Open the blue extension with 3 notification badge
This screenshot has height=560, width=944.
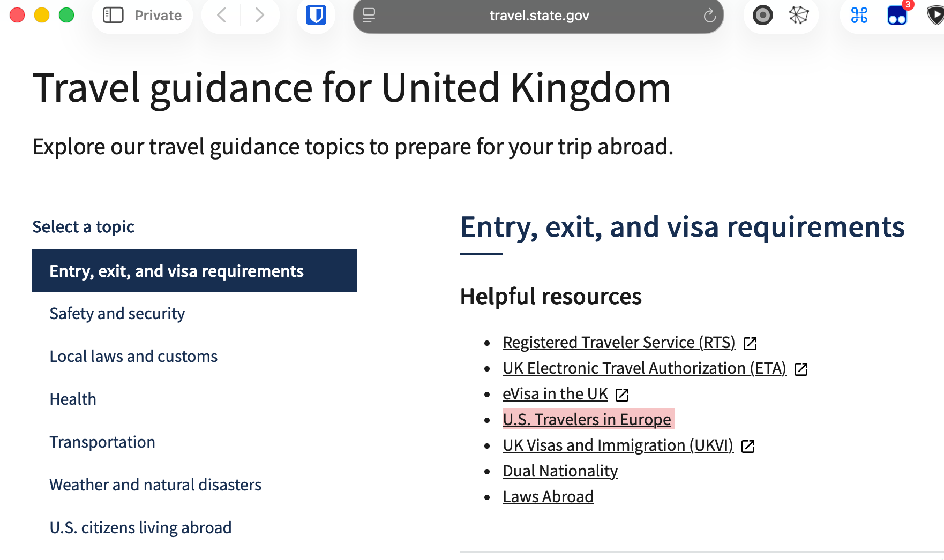click(896, 16)
